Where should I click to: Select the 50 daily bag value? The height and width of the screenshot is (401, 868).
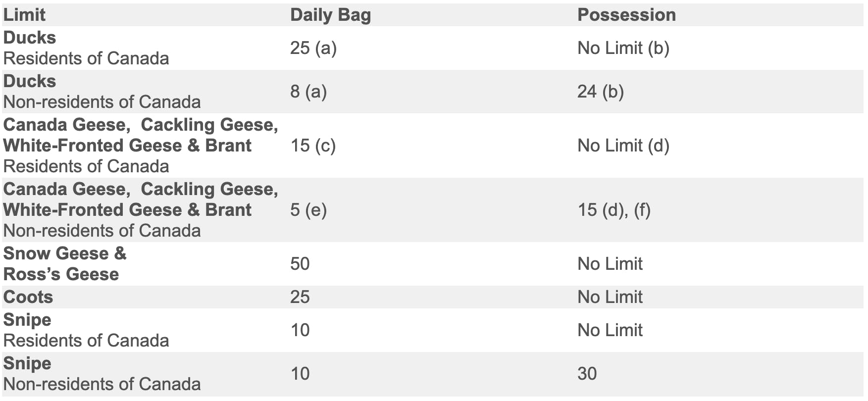[x=300, y=264]
